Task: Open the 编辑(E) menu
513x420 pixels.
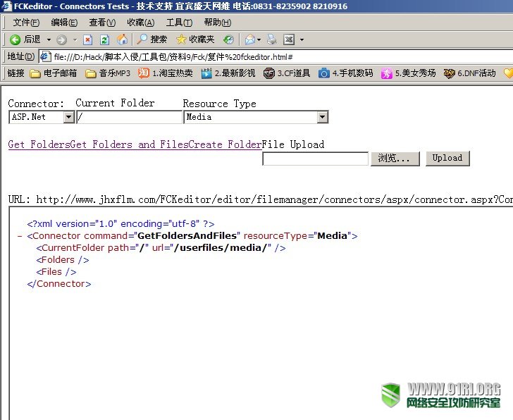Action: click(x=64, y=23)
